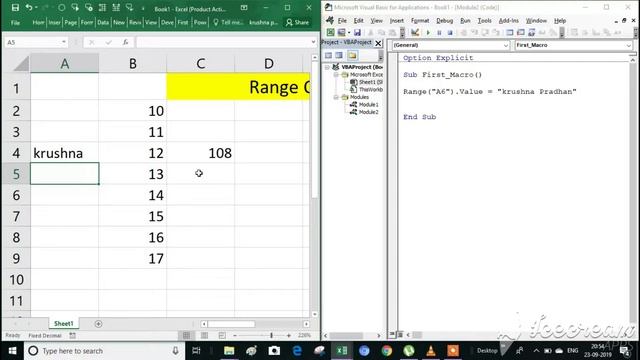The image size is (640, 360).
Task: Open the Formulas ribbon tab
Action: point(87,22)
